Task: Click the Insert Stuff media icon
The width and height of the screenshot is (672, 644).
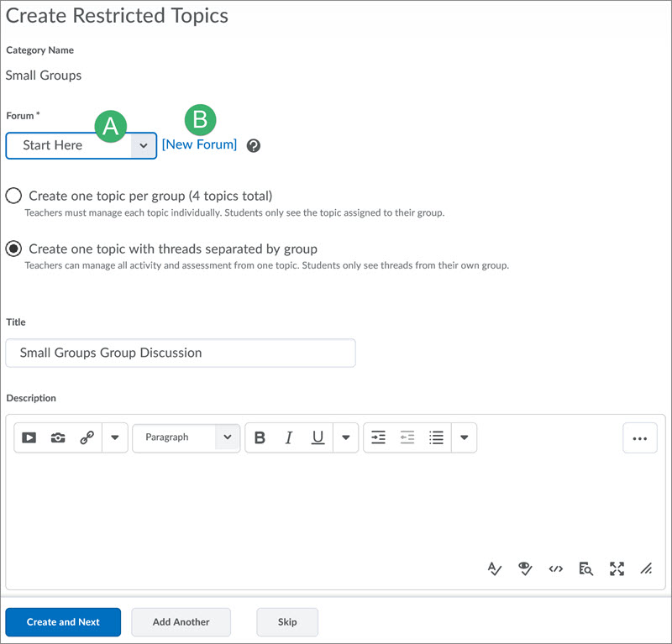Action: coord(29,437)
